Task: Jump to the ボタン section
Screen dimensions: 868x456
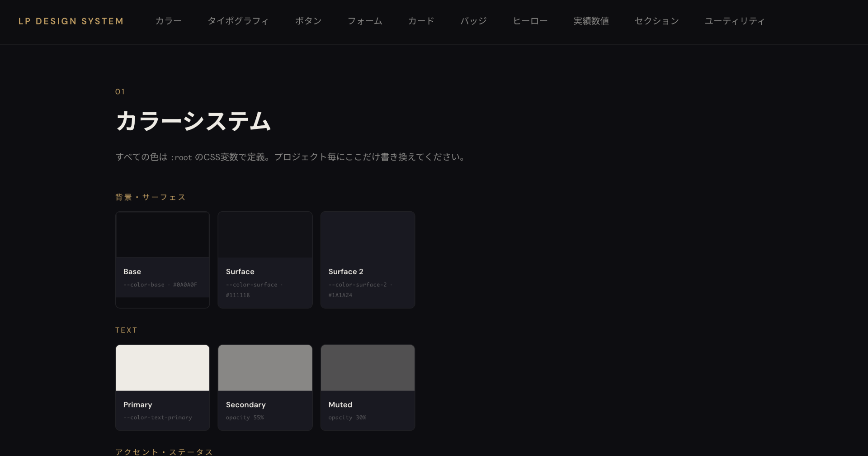Action: (x=308, y=21)
